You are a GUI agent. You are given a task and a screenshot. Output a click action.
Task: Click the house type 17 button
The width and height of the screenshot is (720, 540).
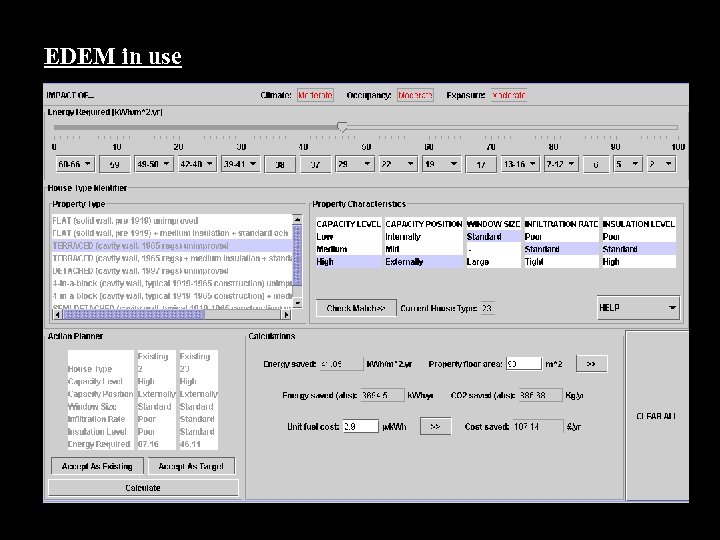pyautogui.click(x=481, y=164)
